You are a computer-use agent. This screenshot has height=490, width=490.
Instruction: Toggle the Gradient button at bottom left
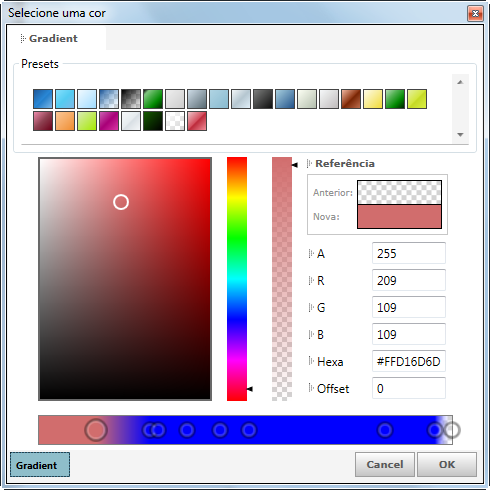pos(40,465)
